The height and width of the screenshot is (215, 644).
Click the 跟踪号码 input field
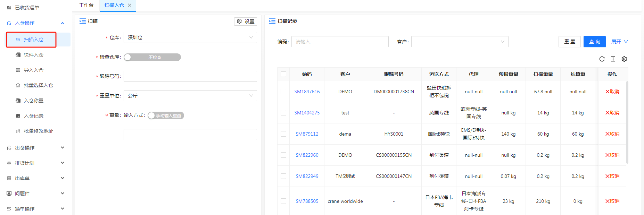click(x=190, y=76)
